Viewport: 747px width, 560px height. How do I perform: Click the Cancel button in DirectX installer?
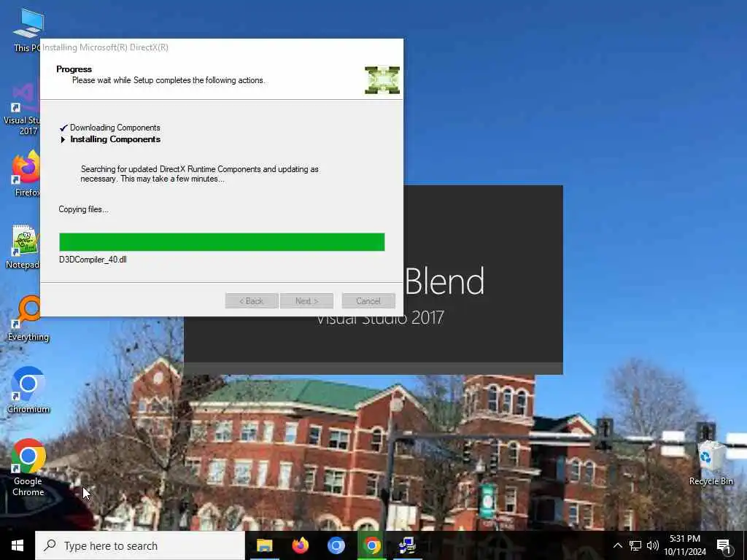point(368,301)
